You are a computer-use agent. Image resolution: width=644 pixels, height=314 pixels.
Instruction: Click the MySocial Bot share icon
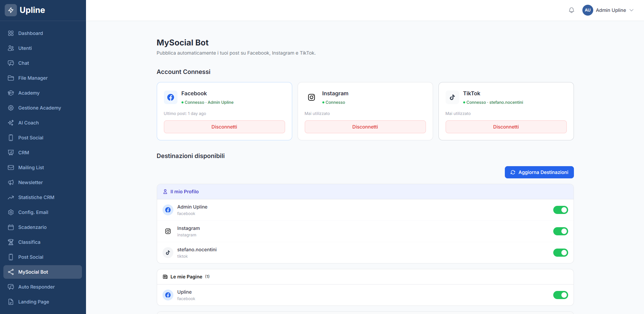pyautogui.click(x=11, y=272)
